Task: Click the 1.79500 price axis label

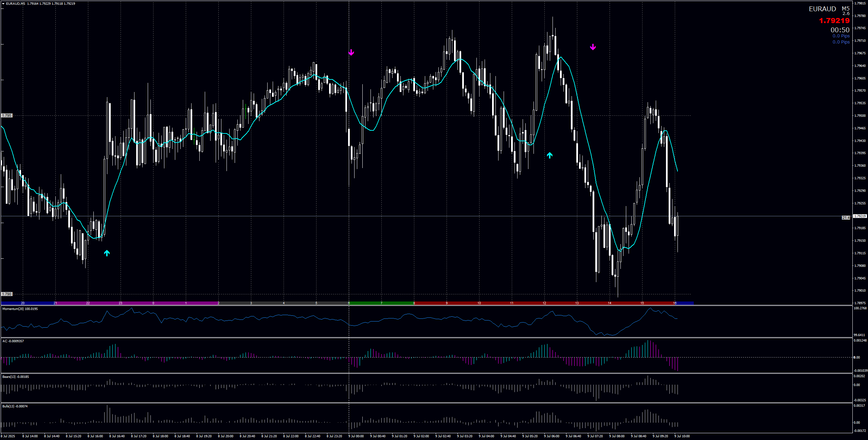Action: [860, 116]
